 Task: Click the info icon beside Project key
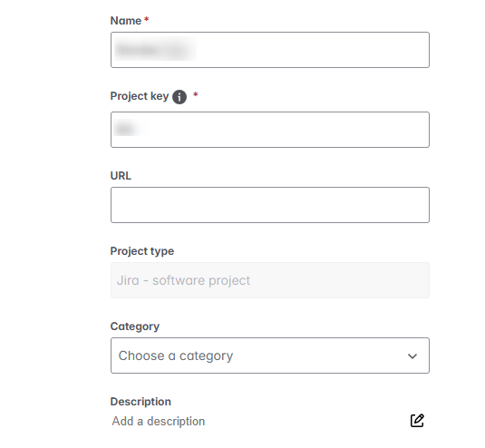click(179, 97)
